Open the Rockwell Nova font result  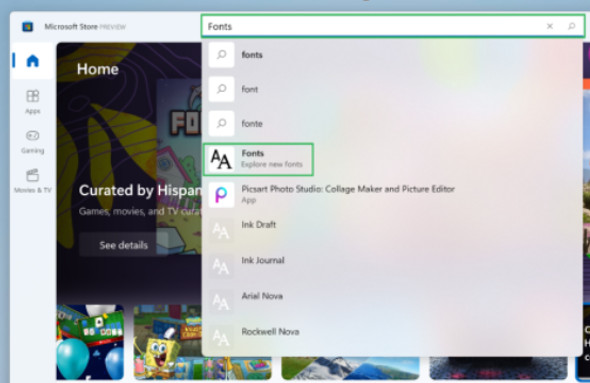pos(392,337)
